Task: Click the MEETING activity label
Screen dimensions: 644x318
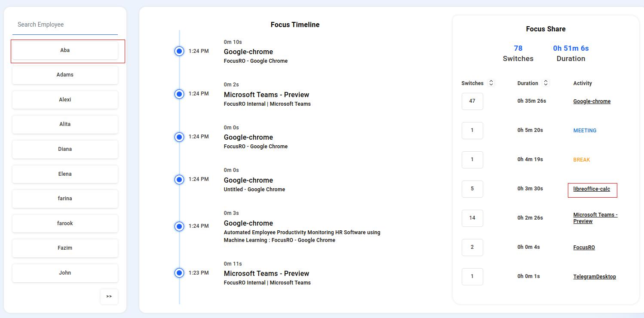Action: click(585, 130)
